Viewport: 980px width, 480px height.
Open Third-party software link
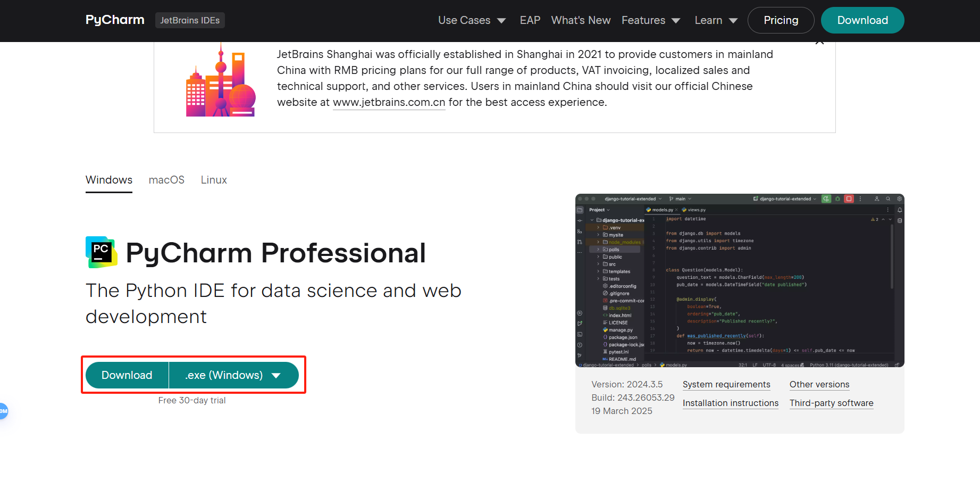pos(832,403)
